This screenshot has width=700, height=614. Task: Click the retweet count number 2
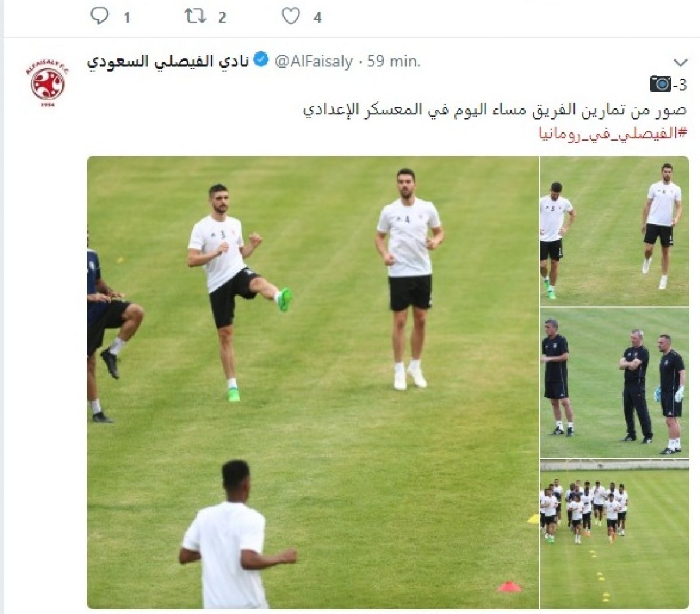[x=222, y=18]
